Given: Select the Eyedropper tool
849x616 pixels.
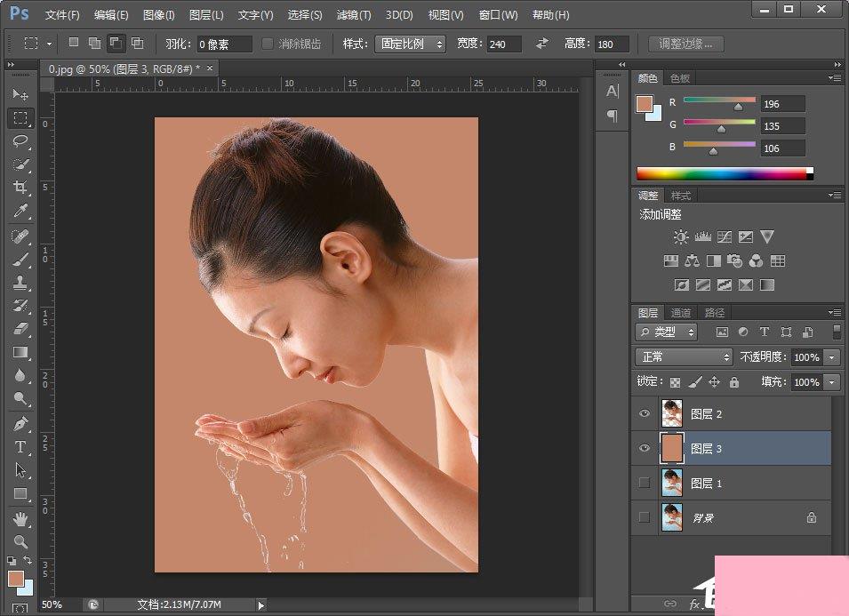Looking at the screenshot, I should [20, 211].
